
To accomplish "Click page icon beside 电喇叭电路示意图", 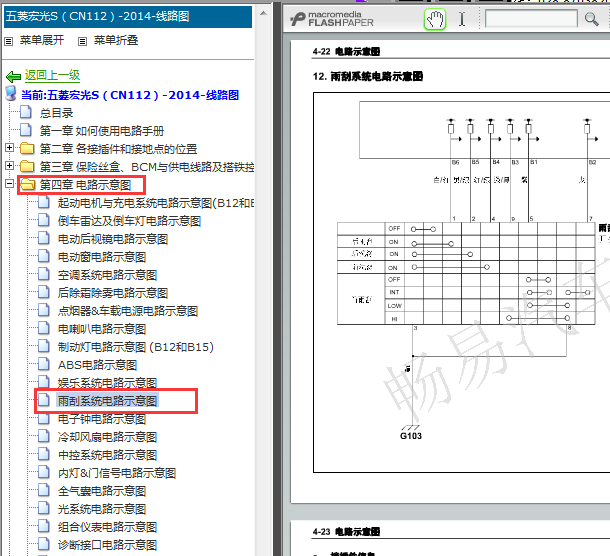I will [x=44, y=328].
